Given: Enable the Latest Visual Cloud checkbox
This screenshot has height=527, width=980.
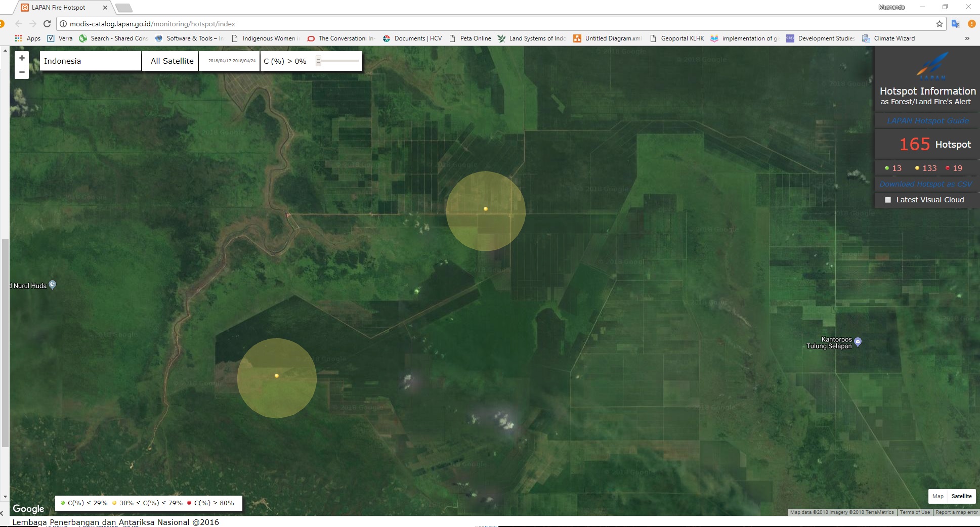Looking at the screenshot, I should 888,200.
